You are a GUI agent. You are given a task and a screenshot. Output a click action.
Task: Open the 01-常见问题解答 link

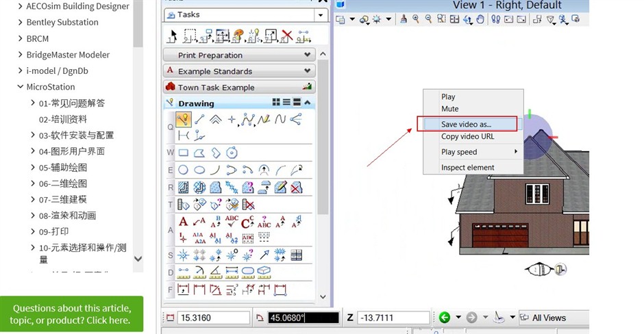pos(72,103)
